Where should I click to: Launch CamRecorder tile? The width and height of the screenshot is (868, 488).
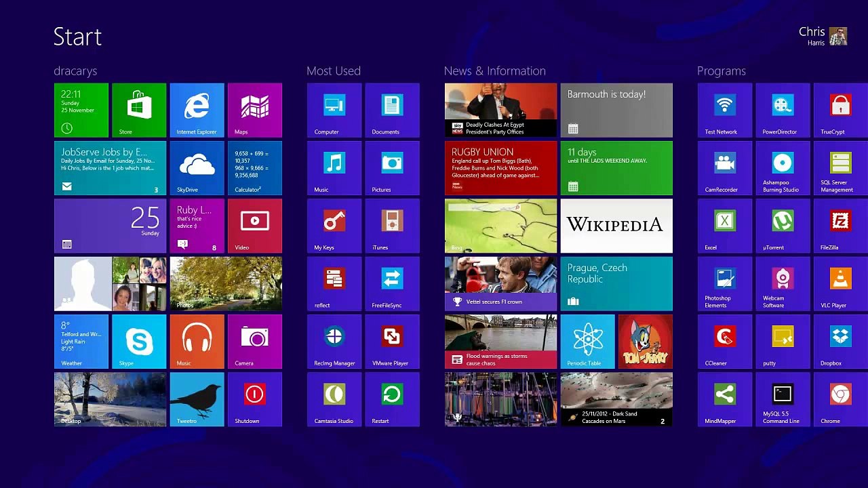(725, 168)
